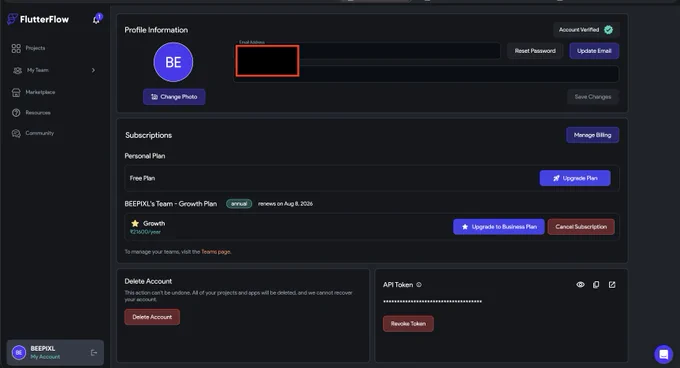Image resolution: width=680 pixels, height=368 pixels.
Task: Click the Email Address input field
Action: pos(367,51)
